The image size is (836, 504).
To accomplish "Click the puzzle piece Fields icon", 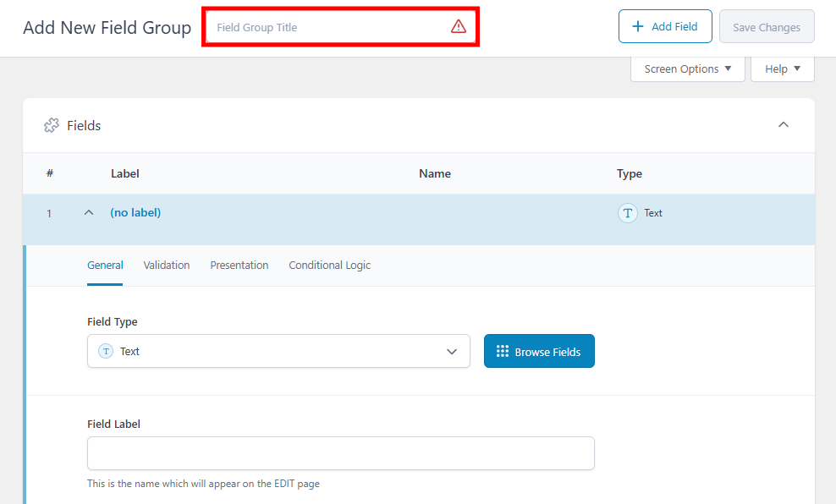I will click(x=52, y=125).
